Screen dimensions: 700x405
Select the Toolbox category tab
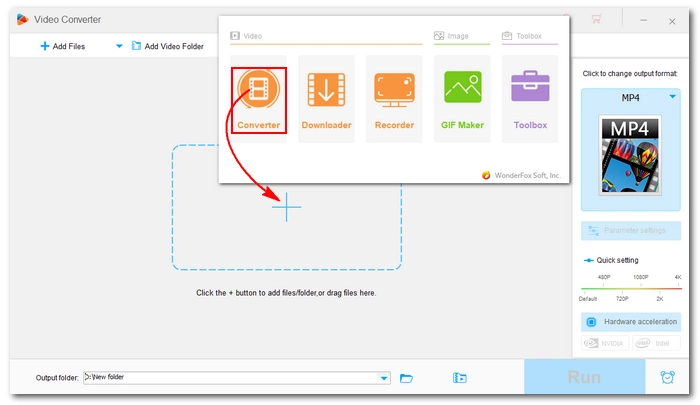[x=521, y=36]
